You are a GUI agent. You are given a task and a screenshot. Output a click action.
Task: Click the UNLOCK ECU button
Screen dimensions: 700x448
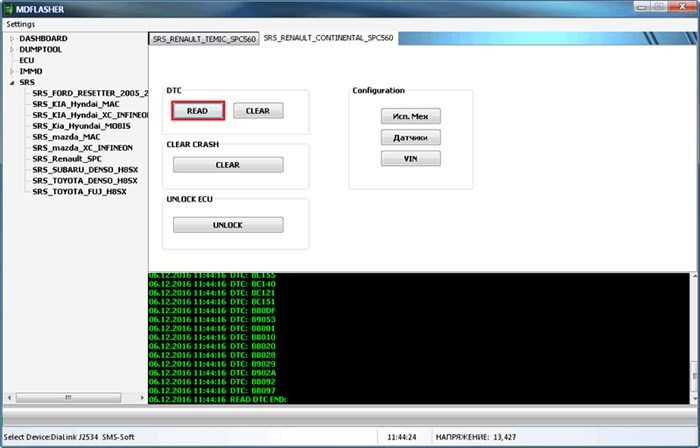[228, 225]
